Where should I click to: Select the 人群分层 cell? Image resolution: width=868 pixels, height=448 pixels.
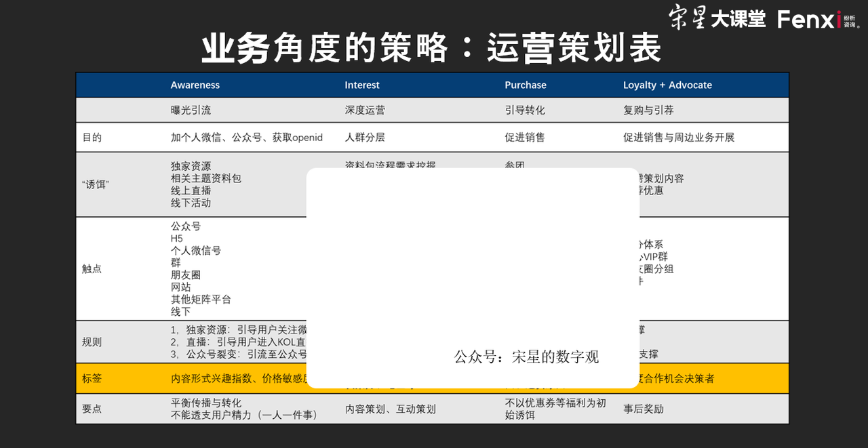tap(365, 138)
